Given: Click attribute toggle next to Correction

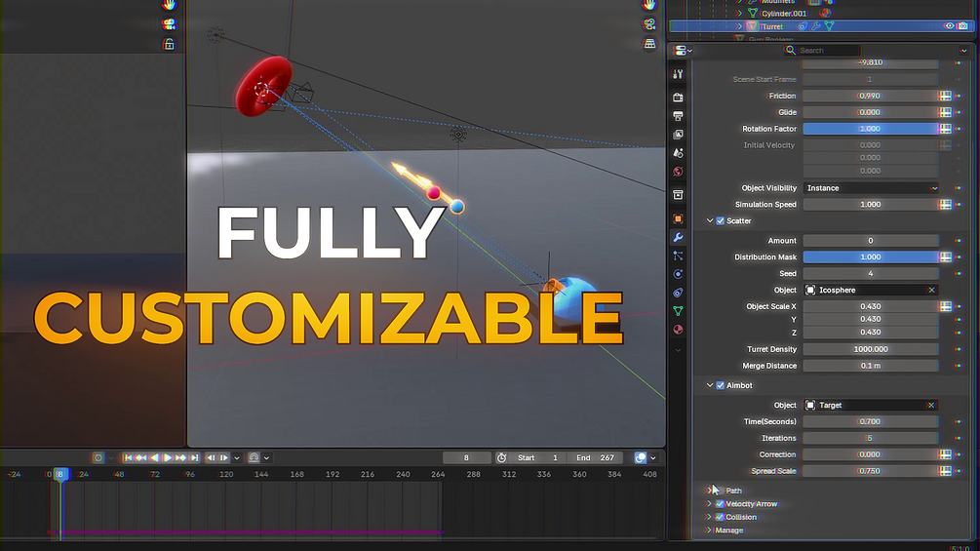Looking at the screenshot, I should point(946,454).
